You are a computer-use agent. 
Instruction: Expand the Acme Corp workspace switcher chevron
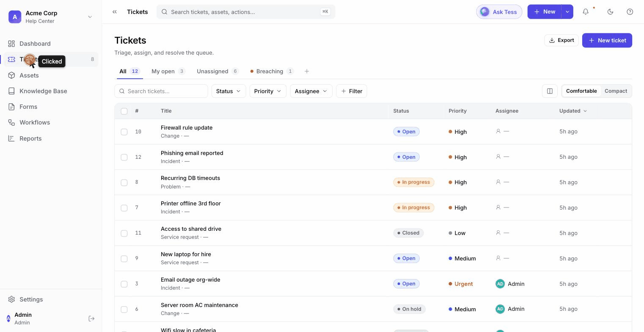click(x=90, y=17)
